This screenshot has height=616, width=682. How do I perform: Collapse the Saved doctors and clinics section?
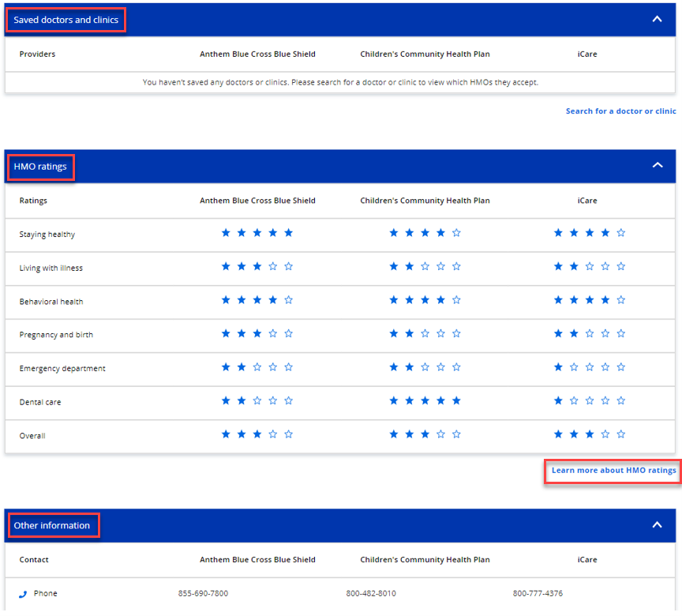coord(657,20)
